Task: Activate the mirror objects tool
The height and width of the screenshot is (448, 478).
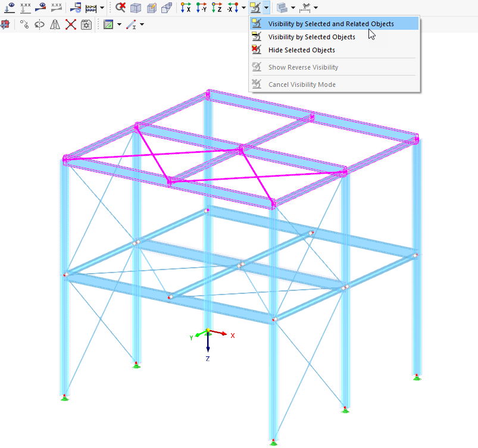Action: point(55,24)
